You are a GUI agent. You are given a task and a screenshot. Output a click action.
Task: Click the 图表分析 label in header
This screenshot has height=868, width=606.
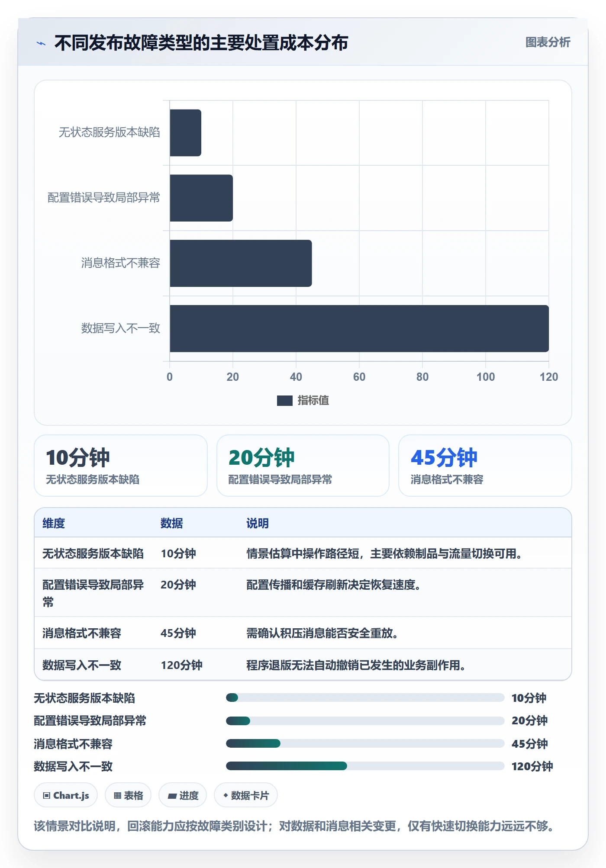(548, 42)
